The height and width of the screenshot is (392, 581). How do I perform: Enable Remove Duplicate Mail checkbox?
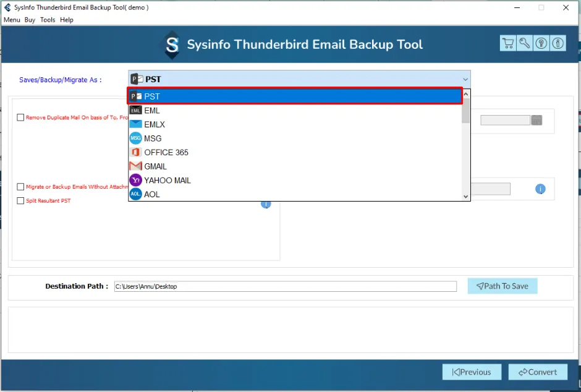pyautogui.click(x=20, y=117)
